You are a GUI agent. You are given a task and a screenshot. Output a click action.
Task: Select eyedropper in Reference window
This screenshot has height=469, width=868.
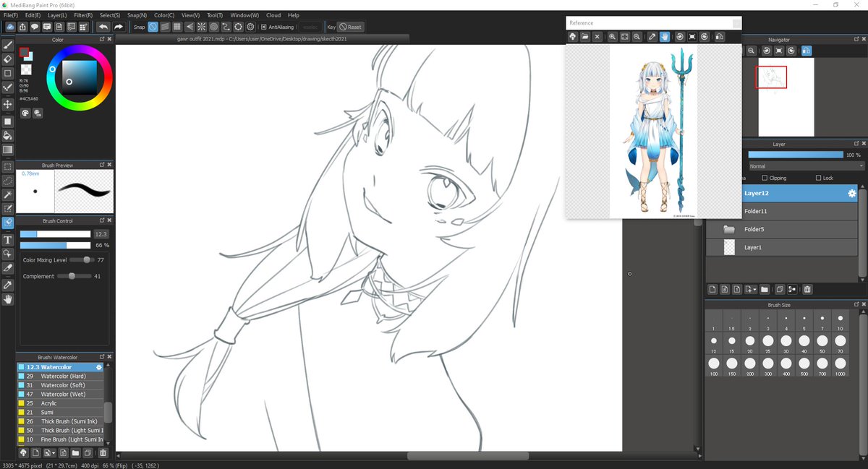[x=652, y=36]
